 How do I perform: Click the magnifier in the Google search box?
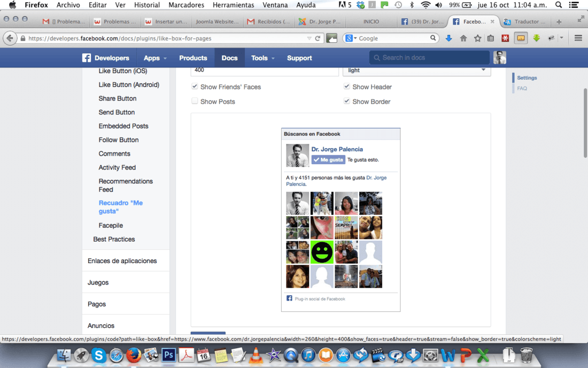[433, 38]
